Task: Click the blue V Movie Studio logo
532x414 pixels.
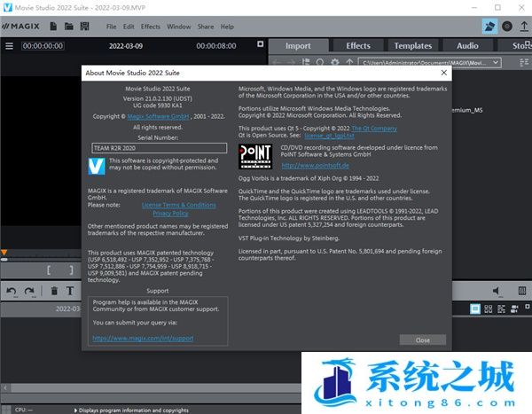Action: click(x=97, y=167)
